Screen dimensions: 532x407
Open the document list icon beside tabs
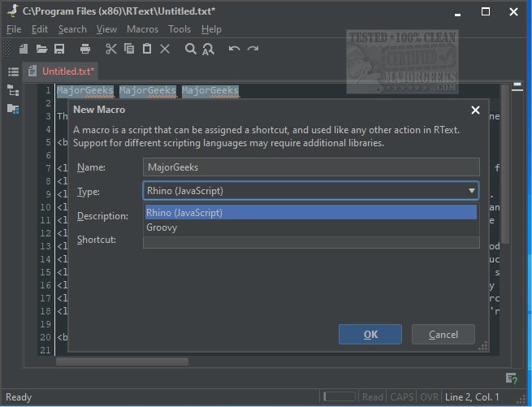[13, 71]
